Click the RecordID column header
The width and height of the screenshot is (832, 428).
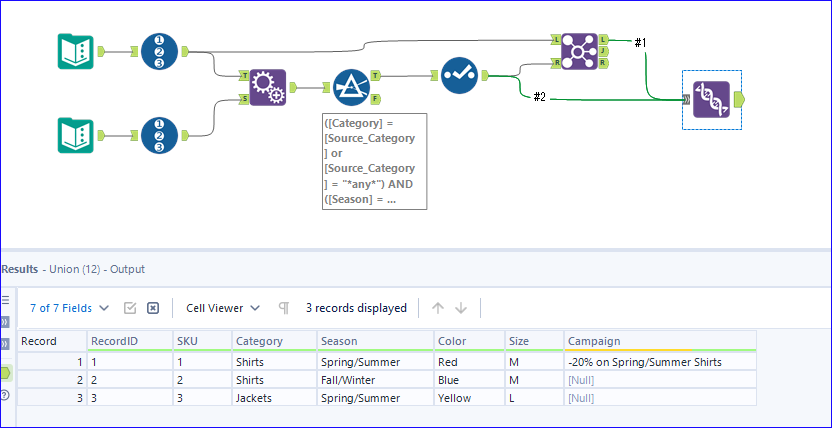coord(130,341)
